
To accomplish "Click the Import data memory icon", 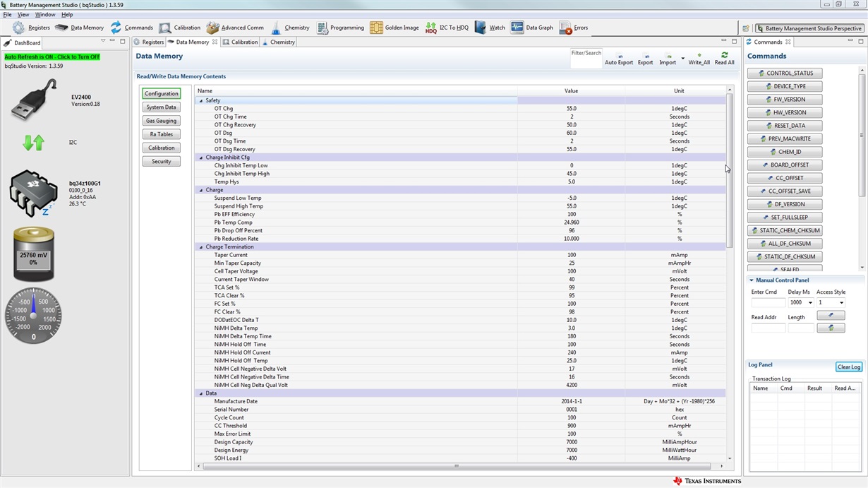I will 667,59.
